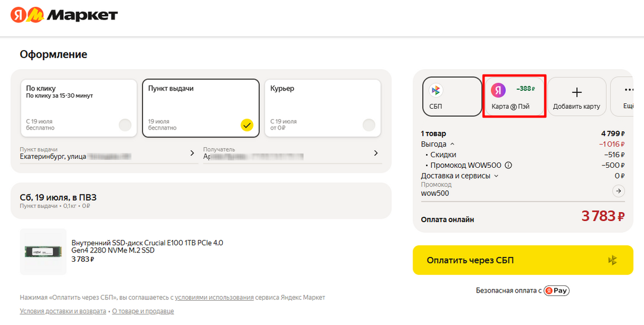Screen dimensions: 644x325
Task: Click the Я icon in Карта Пэй tile
Action: tap(498, 90)
